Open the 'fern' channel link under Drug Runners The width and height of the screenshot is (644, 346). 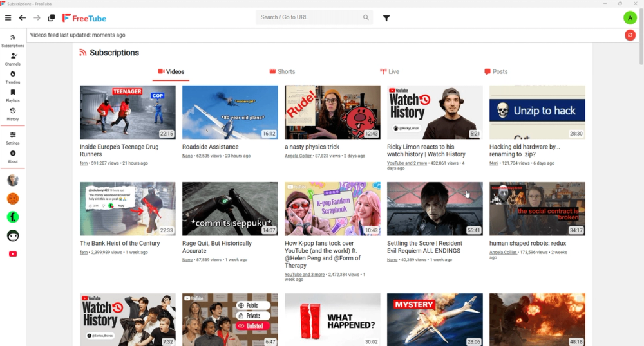83,163
